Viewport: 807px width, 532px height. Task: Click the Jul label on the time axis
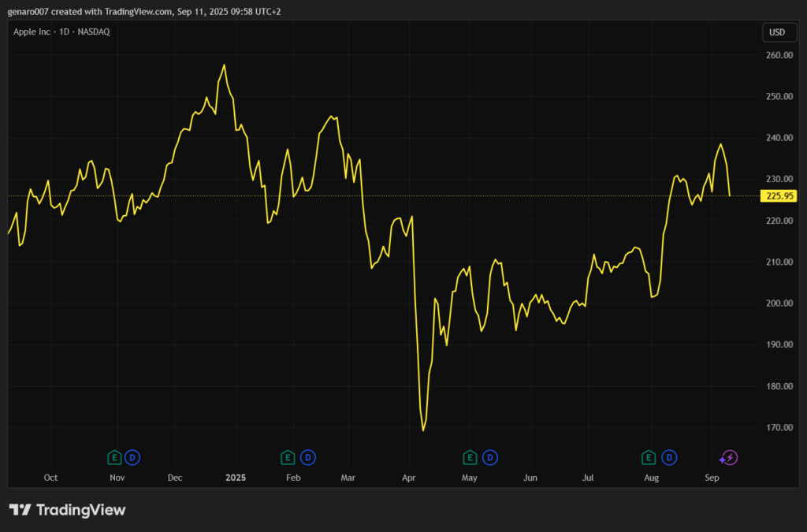click(588, 478)
